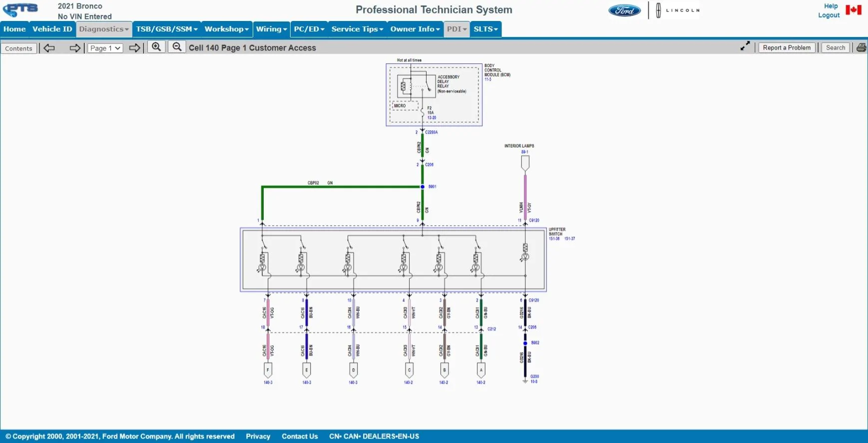Zoom in on the wiring diagram
The image size is (868, 443).
[x=156, y=47]
